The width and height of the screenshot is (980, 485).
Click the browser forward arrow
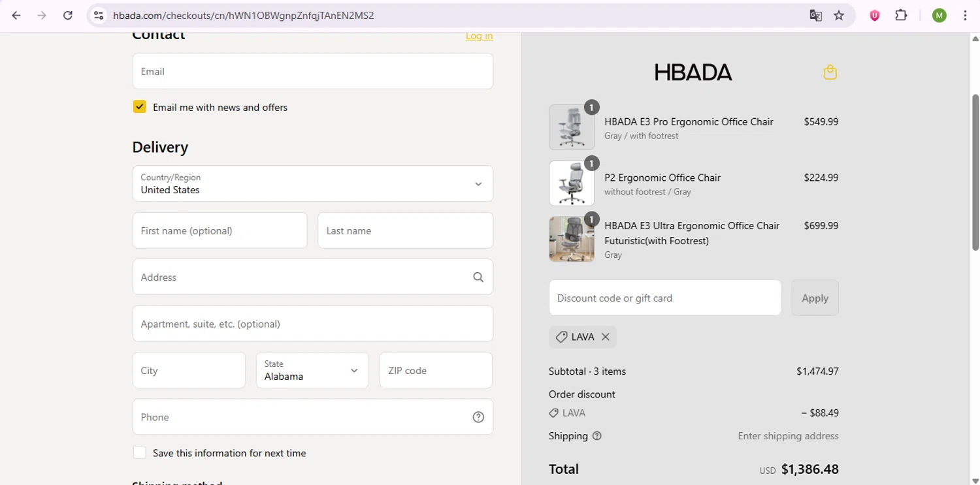click(42, 16)
